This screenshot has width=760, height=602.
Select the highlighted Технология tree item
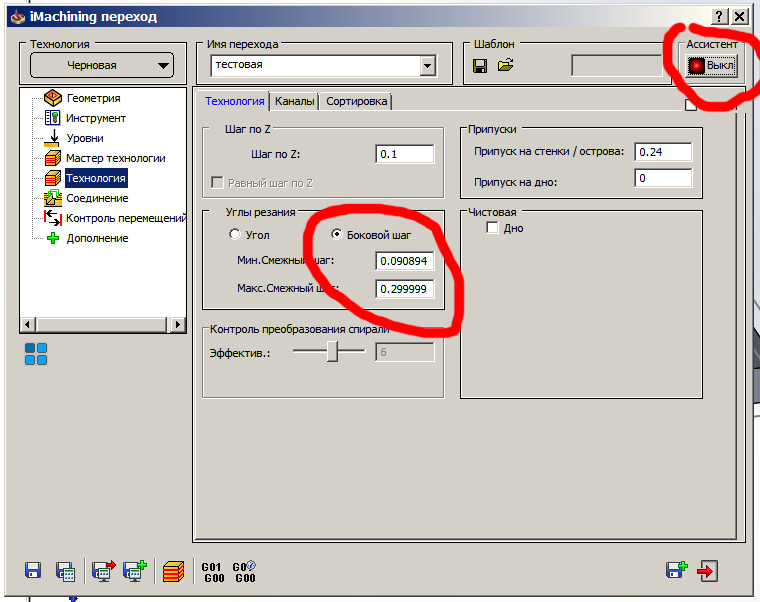click(96, 178)
